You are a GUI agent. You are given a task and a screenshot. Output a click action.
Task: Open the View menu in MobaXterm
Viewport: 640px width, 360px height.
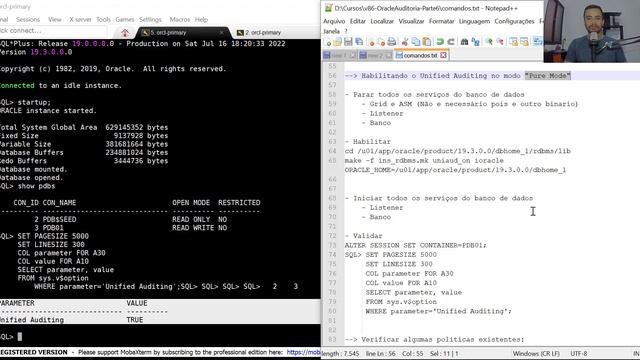[54, 20]
